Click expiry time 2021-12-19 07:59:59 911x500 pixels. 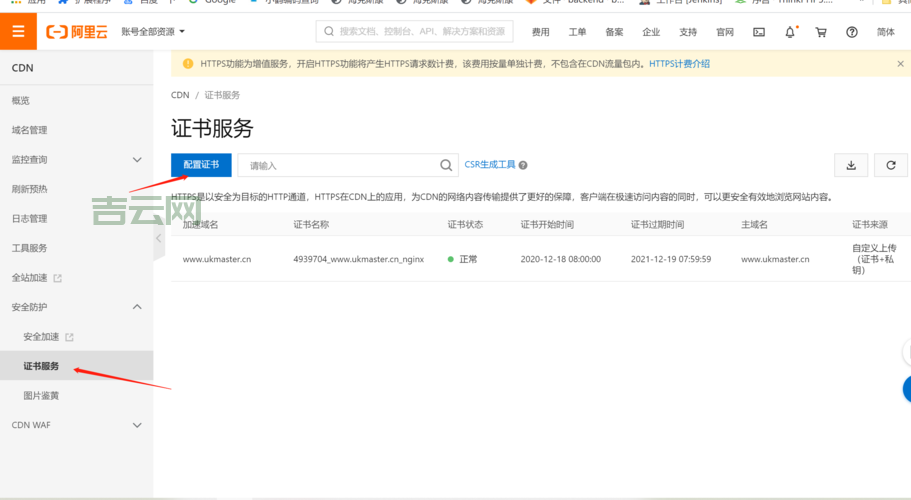(x=671, y=259)
